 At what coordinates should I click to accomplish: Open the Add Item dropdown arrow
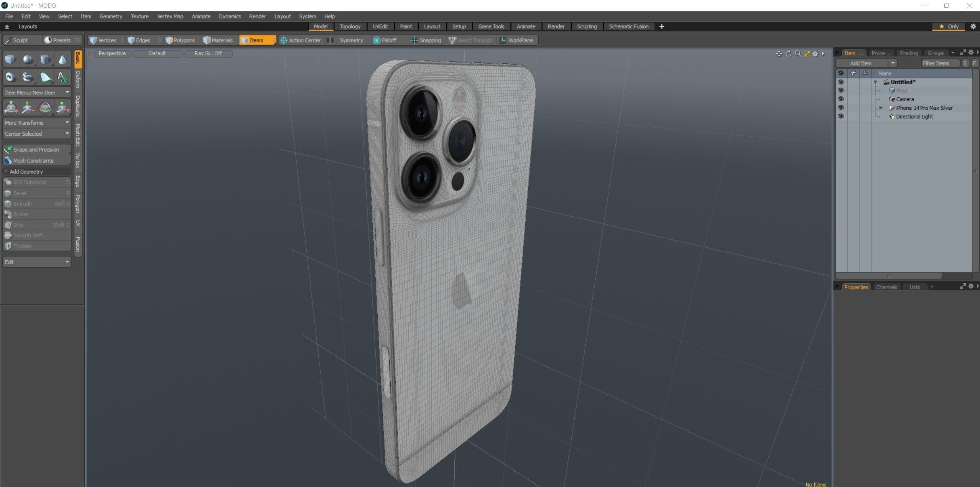click(x=893, y=63)
